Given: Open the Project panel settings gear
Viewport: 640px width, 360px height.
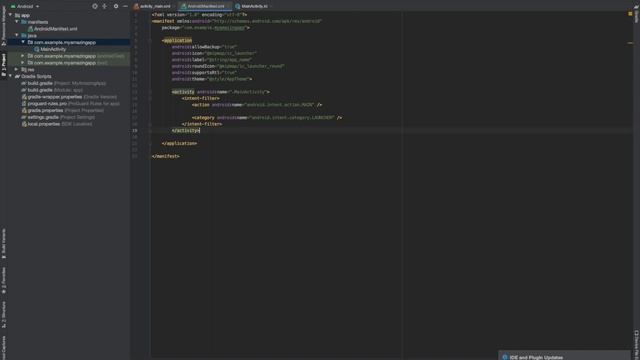Looking at the screenshot, I should [x=116, y=6].
